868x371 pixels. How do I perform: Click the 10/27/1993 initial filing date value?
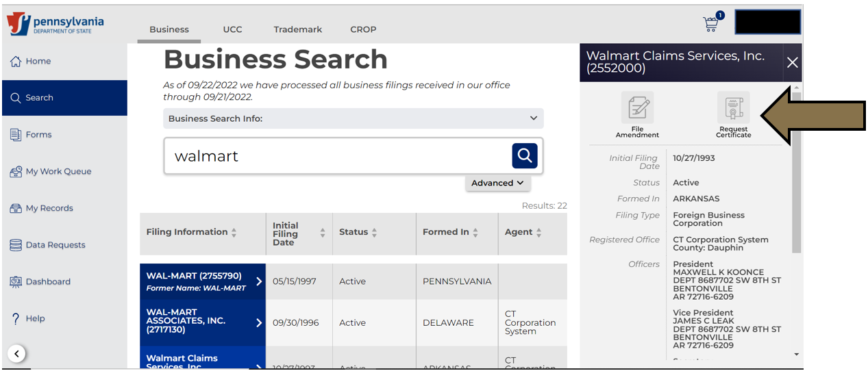tap(694, 158)
